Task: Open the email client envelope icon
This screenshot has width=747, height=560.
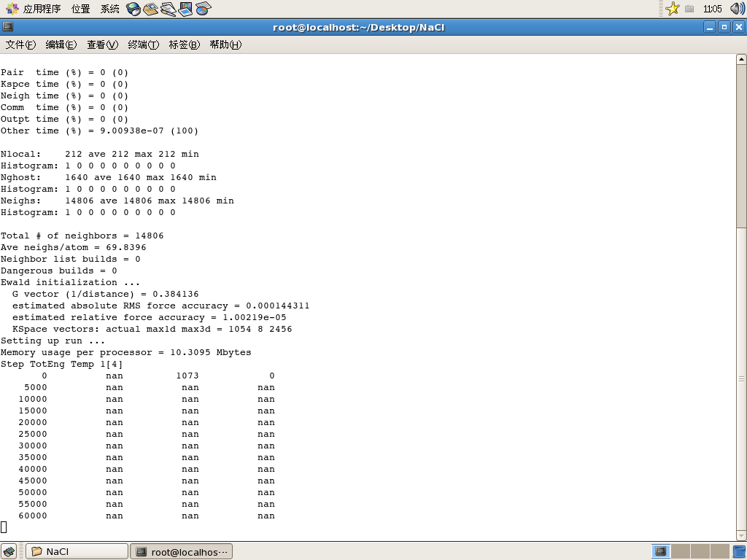Action: click(x=150, y=9)
